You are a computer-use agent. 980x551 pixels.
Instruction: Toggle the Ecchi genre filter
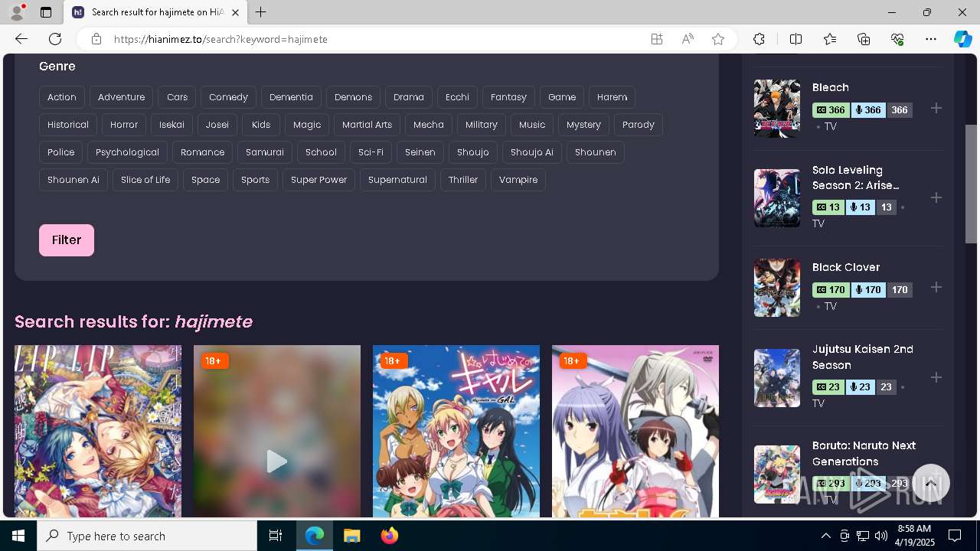(457, 97)
